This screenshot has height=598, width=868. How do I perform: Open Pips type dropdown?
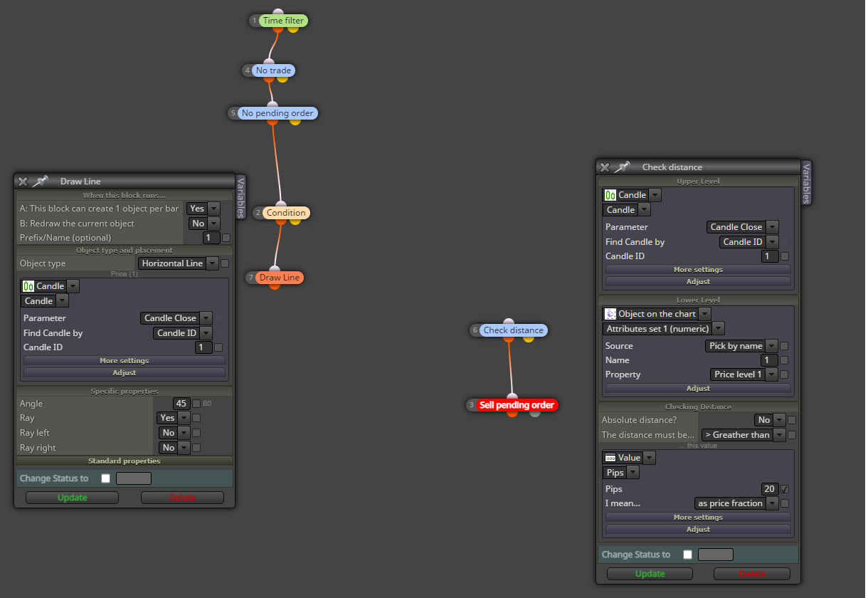click(x=621, y=473)
